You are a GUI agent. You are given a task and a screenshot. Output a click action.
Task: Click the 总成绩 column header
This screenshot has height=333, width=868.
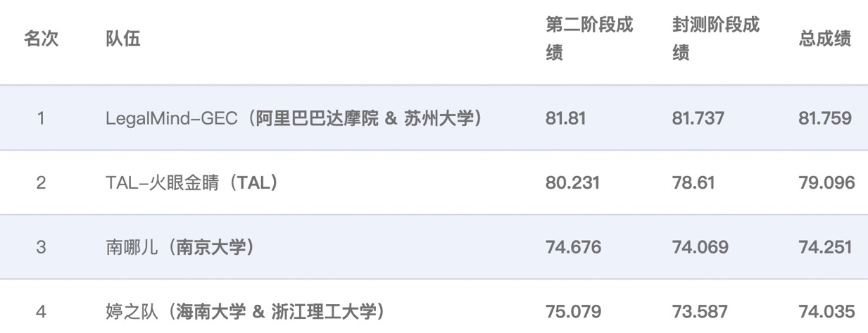pos(824,39)
